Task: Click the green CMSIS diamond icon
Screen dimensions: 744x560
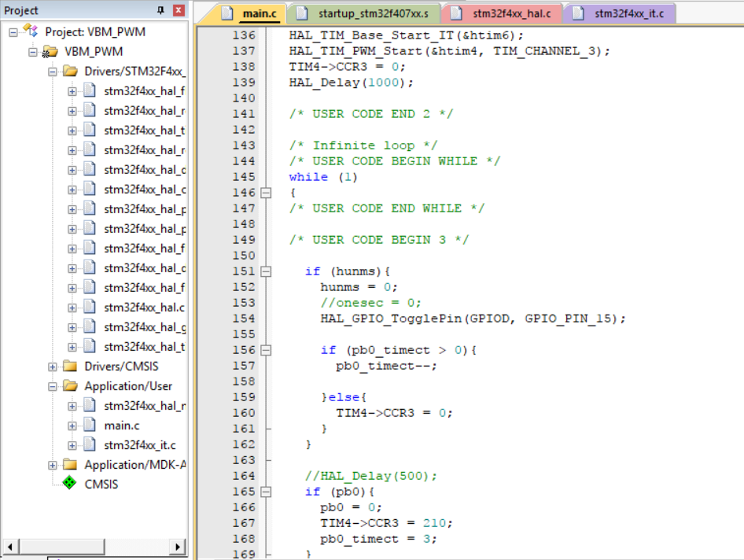Action: (x=68, y=484)
